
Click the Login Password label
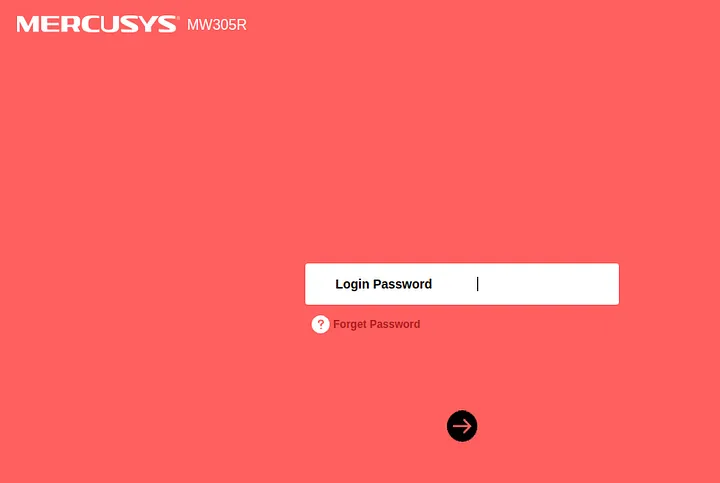tap(383, 284)
